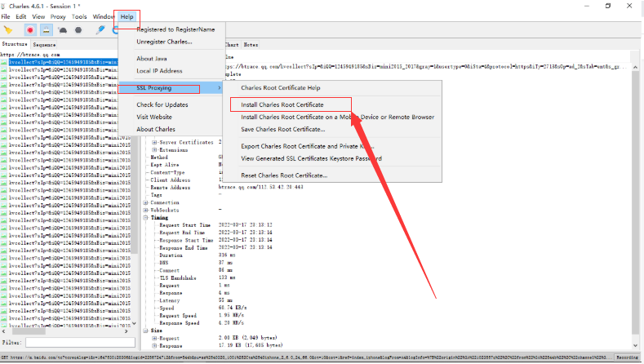Click the Response Speed row
The height and width of the screenshot is (364, 644).
coord(202,323)
